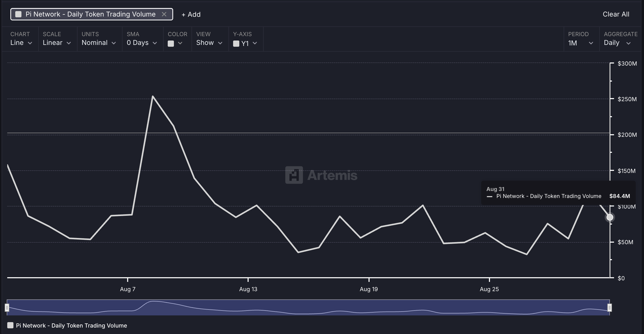Click the left range slider handle
This screenshot has height=334, width=644.
point(7,307)
